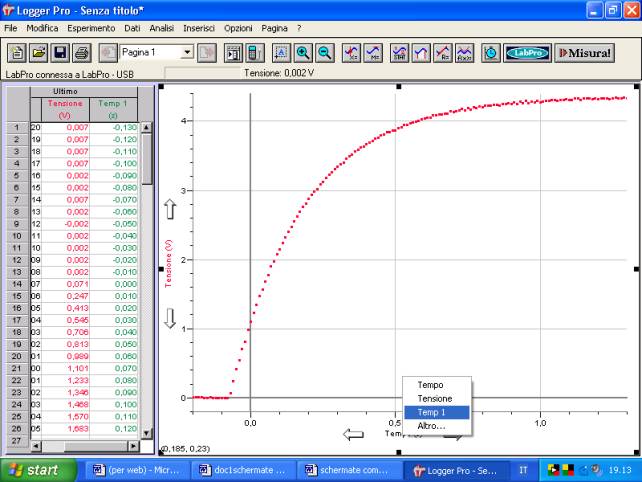This screenshot has width=642, height=482.
Task: Start collection with Misura! button
Action: [585, 53]
